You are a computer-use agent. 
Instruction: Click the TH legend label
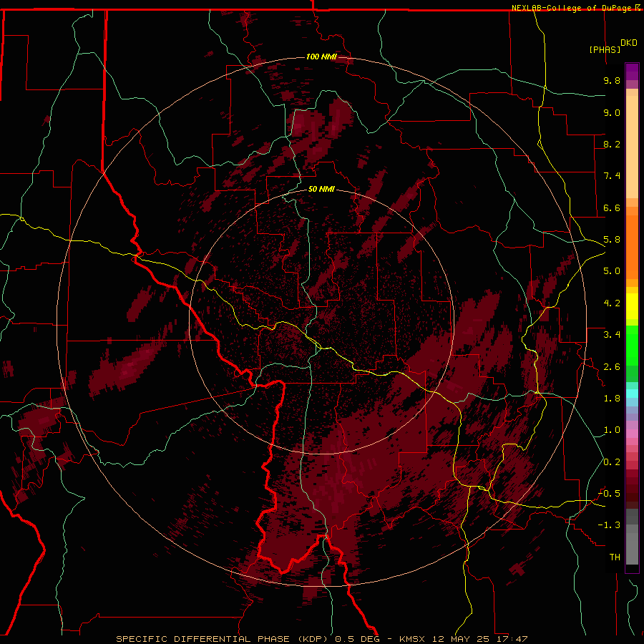(615, 557)
